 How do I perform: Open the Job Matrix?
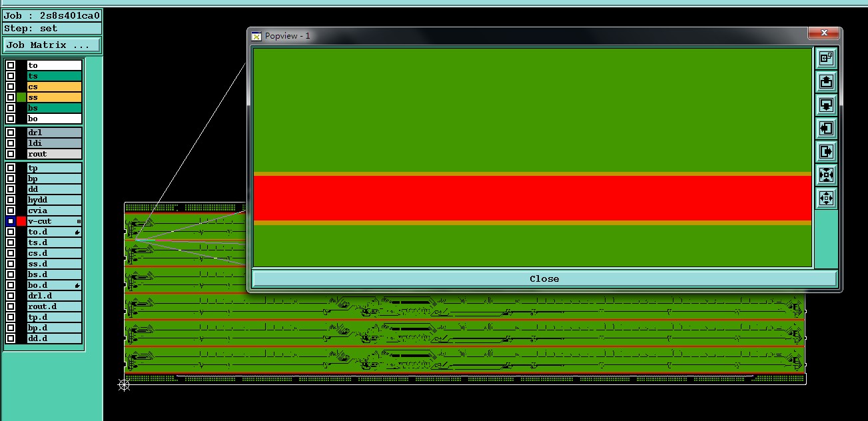point(52,45)
